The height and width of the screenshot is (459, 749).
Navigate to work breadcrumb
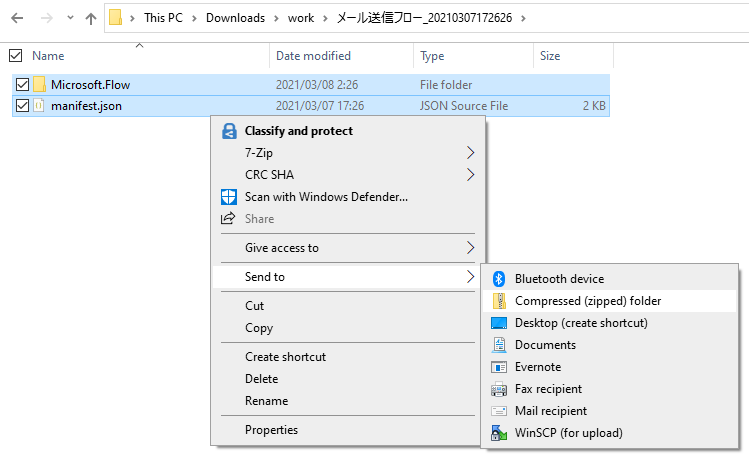pyautogui.click(x=301, y=18)
